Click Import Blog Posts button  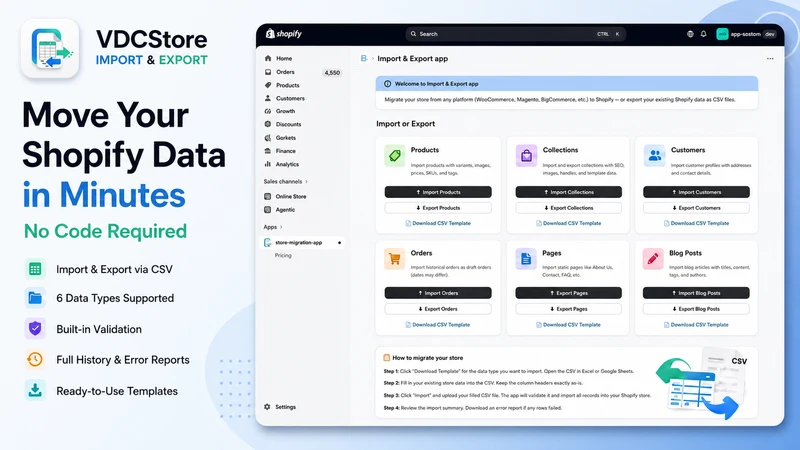(x=696, y=293)
